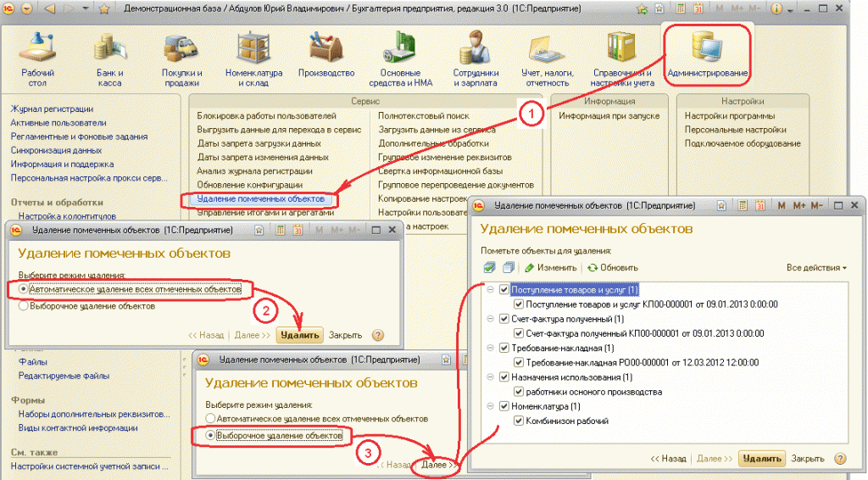Open the Все действия dropdown
Image resolution: width=868 pixels, height=480 pixels.
(x=816, y=268)
